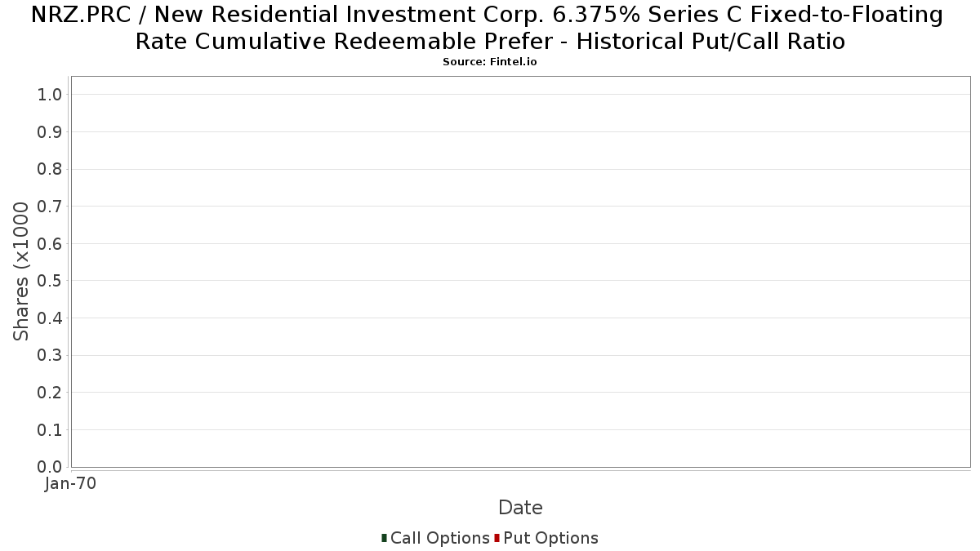Image resolution: width=980 pixels, height=551 pixels.
Task: Click the green Call Options legend swatch
Action: pyautogui.click(x=384, y=538)
